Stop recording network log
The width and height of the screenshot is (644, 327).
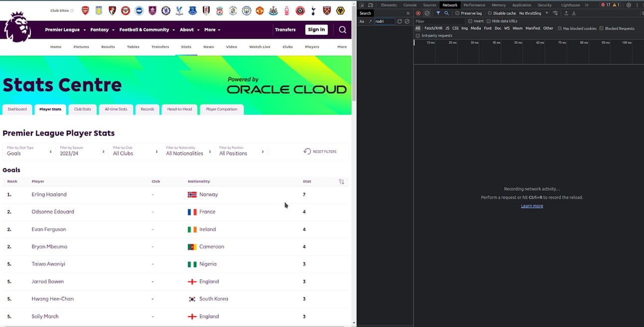[418, 13]
